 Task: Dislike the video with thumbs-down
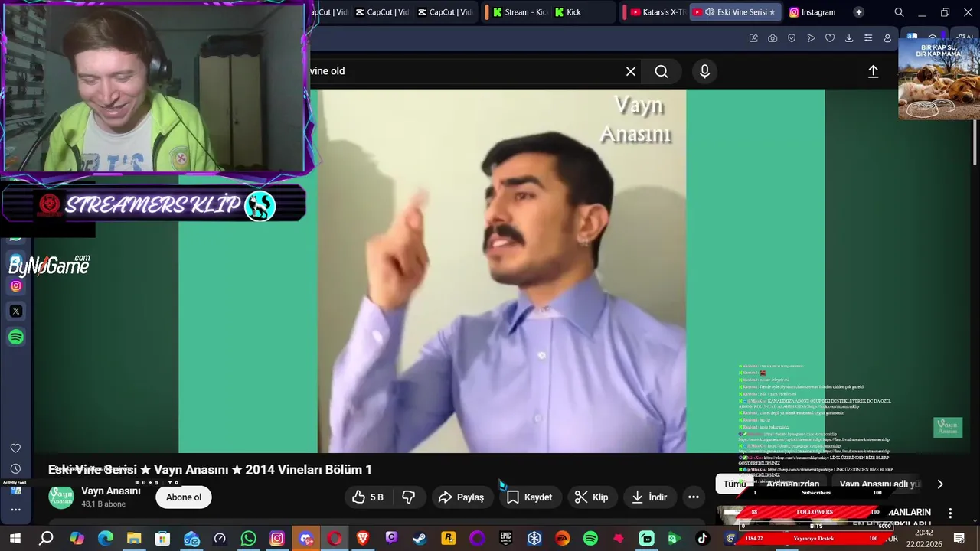coord(409,497)
